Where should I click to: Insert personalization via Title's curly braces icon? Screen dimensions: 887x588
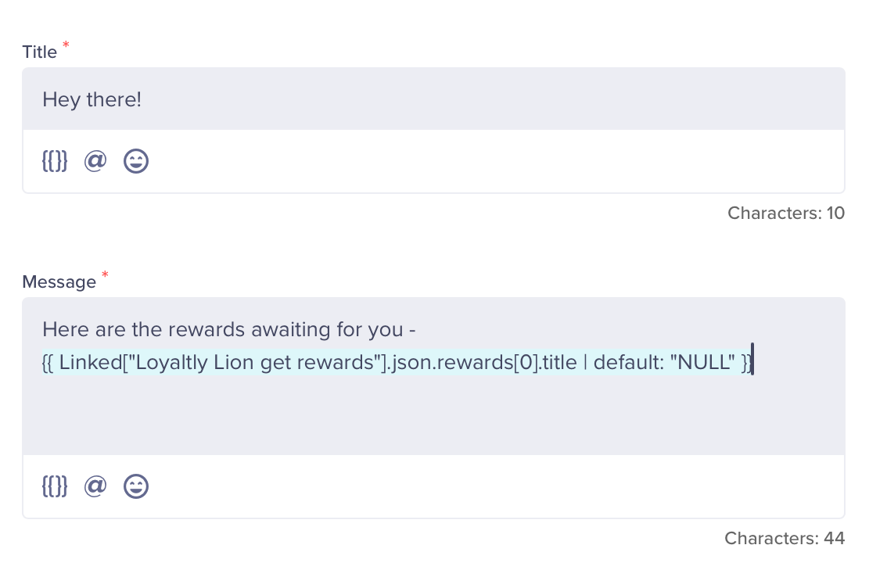(55, 161)
